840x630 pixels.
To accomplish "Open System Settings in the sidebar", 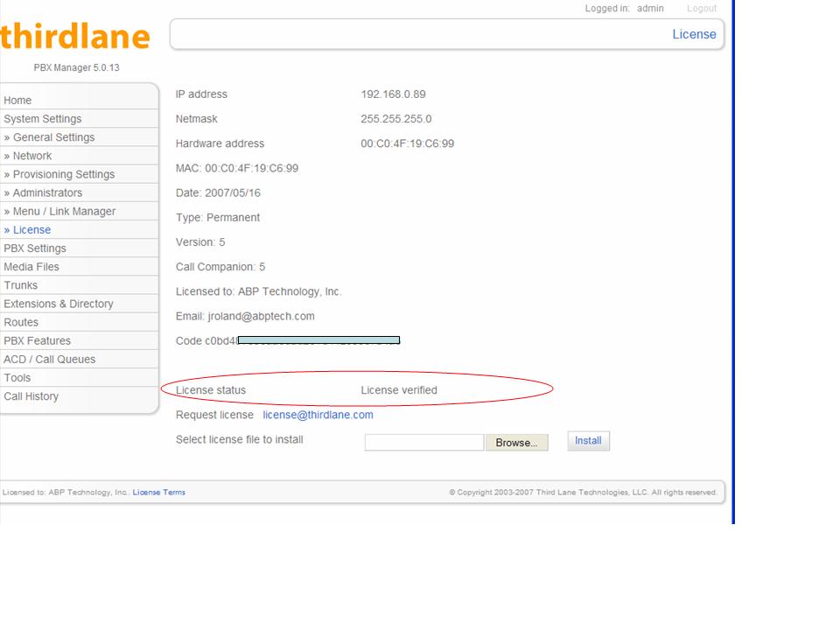I will pos(43,119).
